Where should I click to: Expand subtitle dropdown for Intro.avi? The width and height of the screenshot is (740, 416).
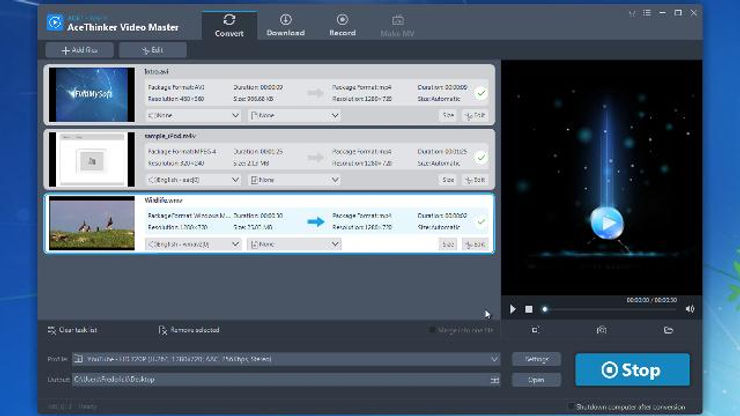click(294, 115)
